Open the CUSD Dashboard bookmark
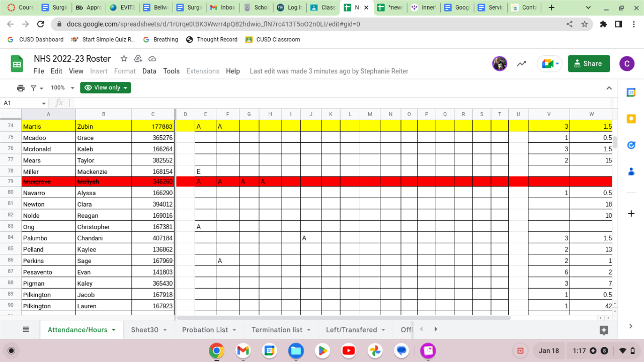The image size is (644, 362). point(36,40)
